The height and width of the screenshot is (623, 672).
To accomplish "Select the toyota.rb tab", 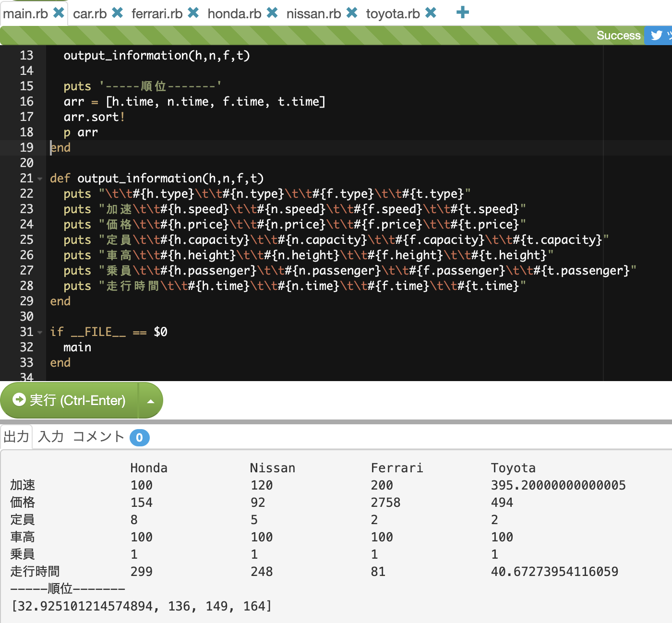I will click(393, 13).
